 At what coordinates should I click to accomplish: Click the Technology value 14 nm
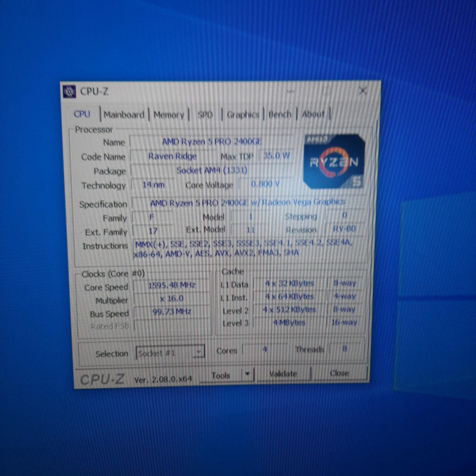(x=153, y=185)
